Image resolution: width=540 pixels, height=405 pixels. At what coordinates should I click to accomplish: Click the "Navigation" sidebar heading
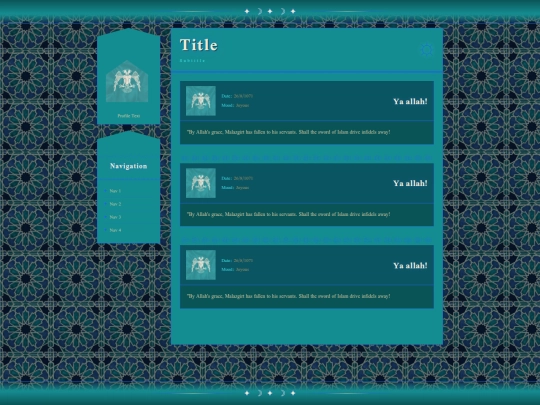128,166
